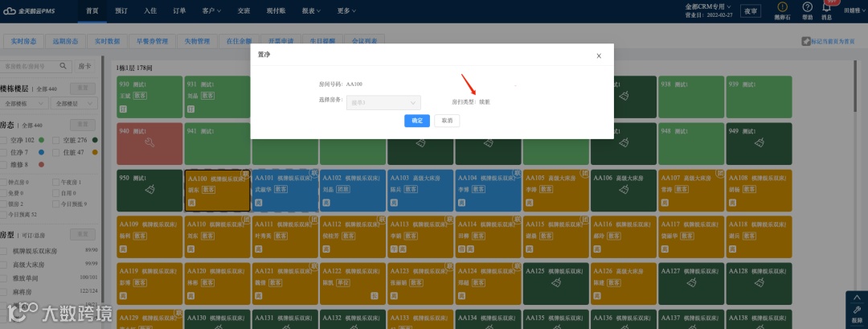Open the 全部楼栋 building dropdown
The image size is (868, 329).
click(23, 103)
